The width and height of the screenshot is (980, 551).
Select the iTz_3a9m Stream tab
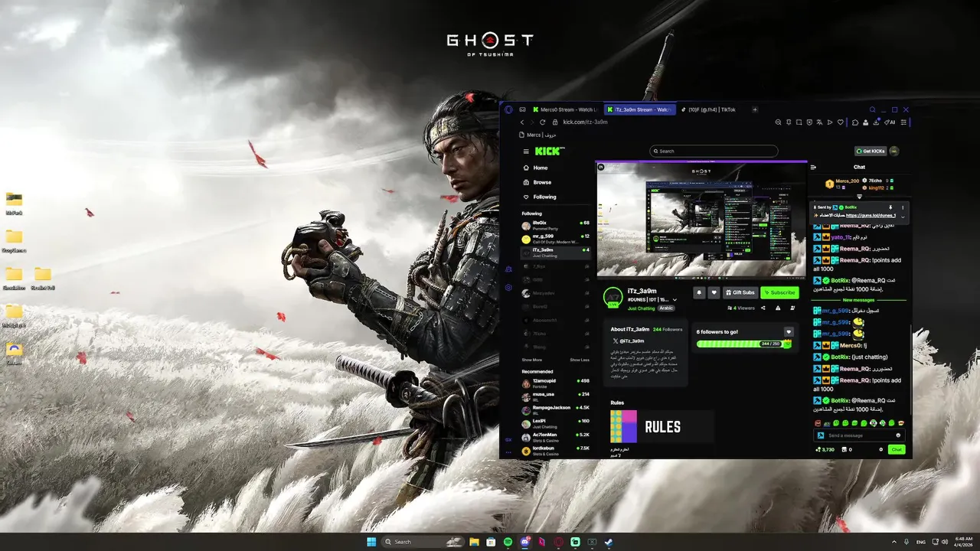[x=639, y=109]
